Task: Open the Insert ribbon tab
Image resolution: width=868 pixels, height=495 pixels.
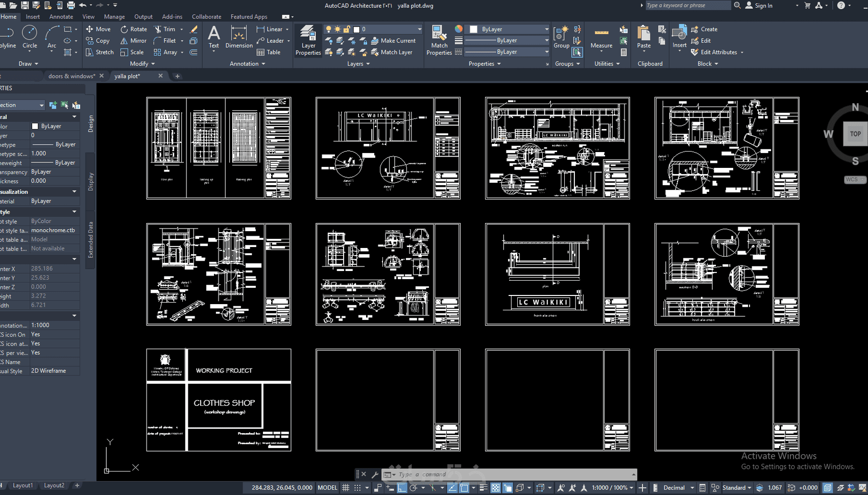Action: click(33, 17)
